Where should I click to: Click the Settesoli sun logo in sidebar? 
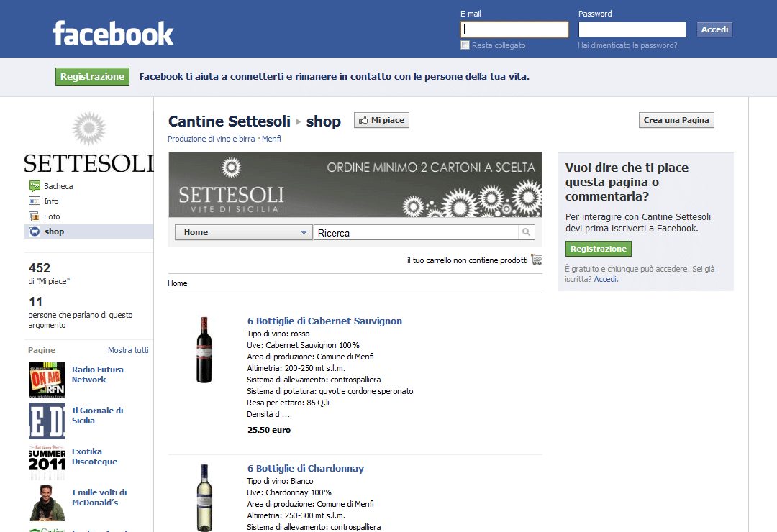click(89, 128)
